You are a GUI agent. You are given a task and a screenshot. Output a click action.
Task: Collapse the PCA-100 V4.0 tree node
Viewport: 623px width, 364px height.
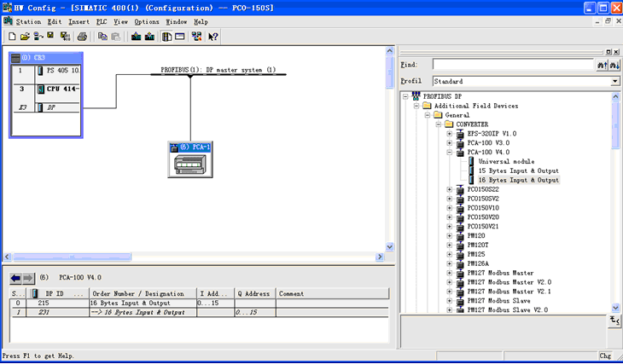click(x=450, y=153)
